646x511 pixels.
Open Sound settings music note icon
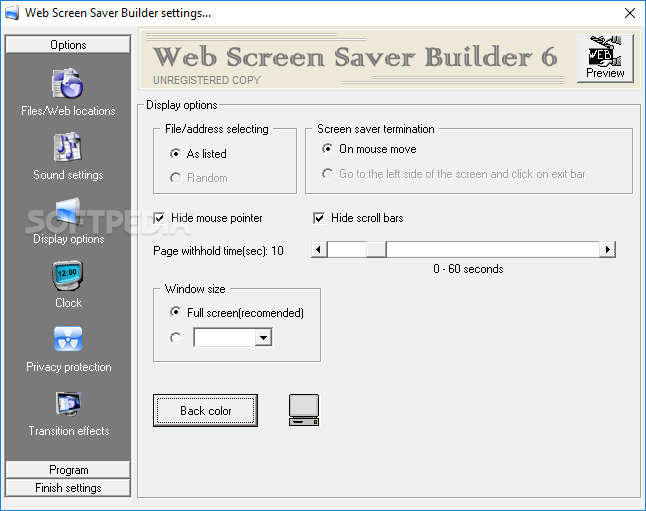(x=68, y=147)
